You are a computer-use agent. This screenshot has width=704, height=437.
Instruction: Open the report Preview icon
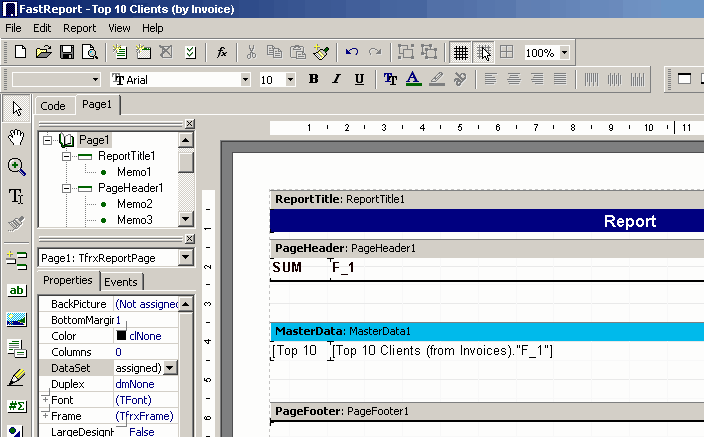click(x=90, y=52)
